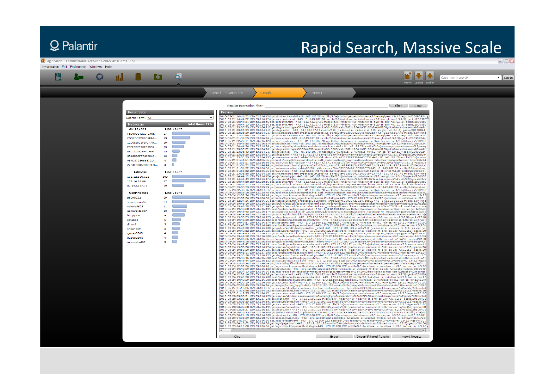
Task: Select user name valerie4609
Action: pos(135,206)
